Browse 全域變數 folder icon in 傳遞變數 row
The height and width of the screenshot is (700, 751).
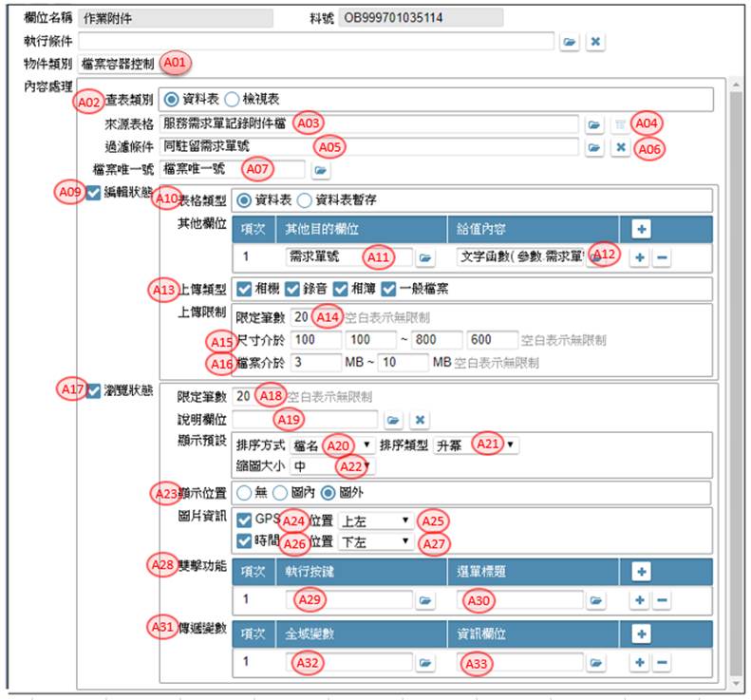[424, 663]
